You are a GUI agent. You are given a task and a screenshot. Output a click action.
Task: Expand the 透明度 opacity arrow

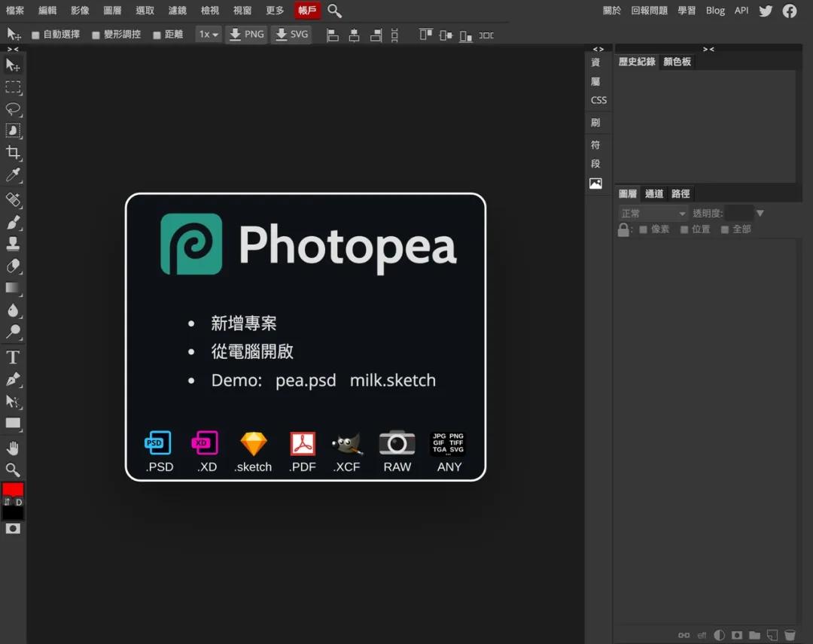[760, 213]
